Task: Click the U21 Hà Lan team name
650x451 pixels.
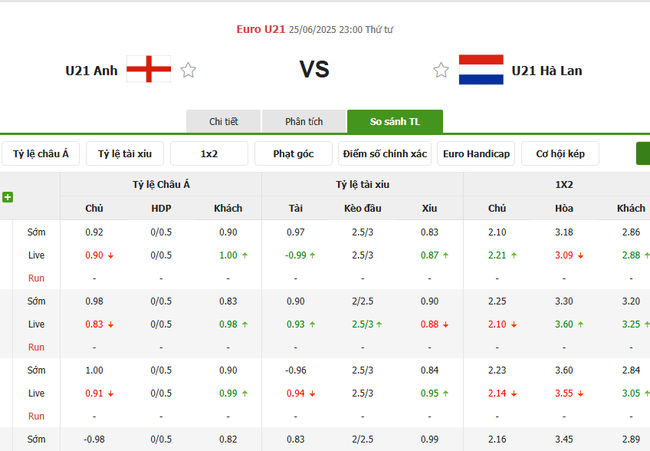Action: point(547,70)
